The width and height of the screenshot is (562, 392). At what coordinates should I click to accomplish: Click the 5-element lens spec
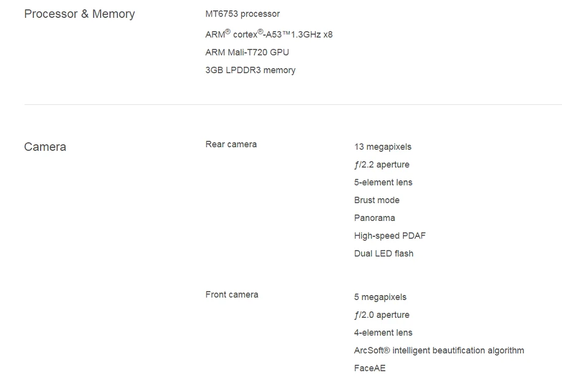click(x=383, y=182)
